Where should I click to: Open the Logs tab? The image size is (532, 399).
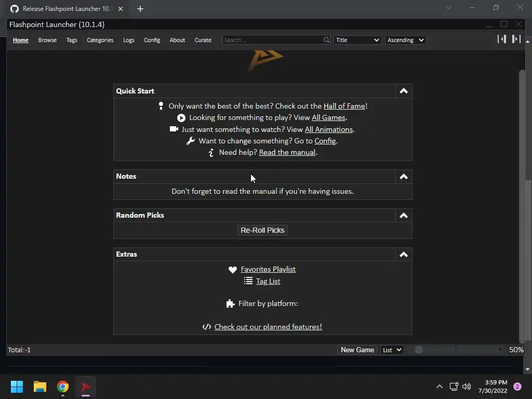click(x=129, y=40)
